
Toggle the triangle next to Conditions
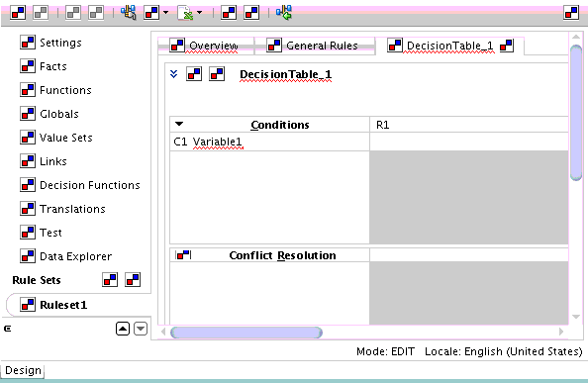pyautogui.click(x=179, y=124)
